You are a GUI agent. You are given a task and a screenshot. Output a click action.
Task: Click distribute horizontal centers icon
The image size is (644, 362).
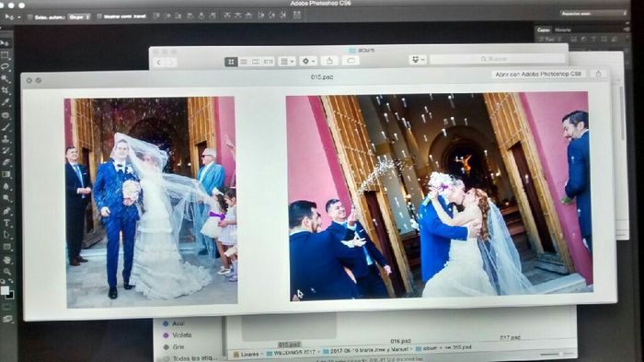[x=271, y=16]
